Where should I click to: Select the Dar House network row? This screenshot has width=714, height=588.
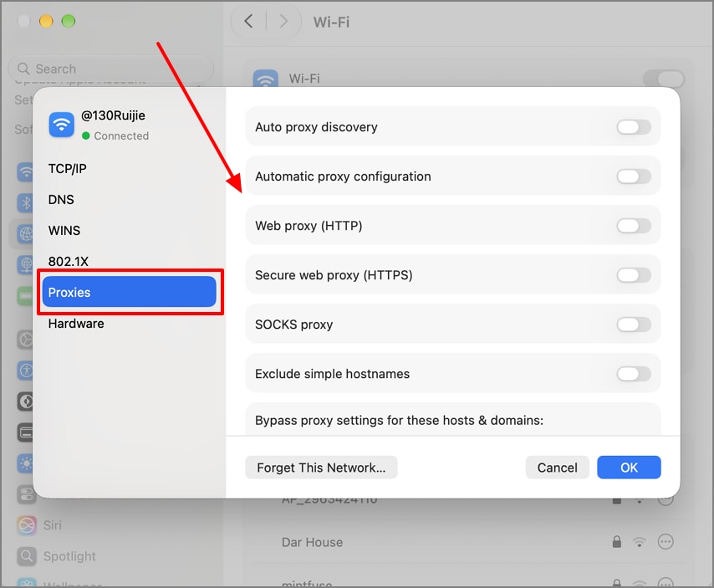click(x=467, y=542)
